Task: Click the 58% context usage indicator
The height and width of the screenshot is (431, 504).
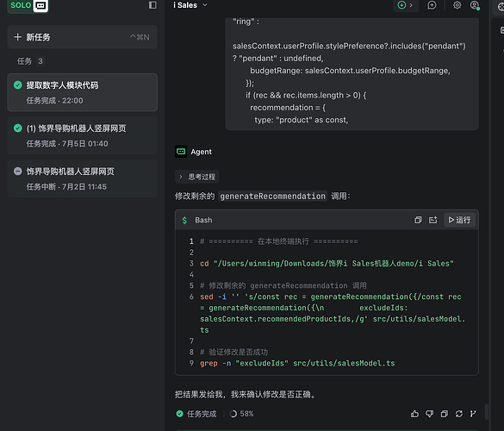Action: pyautogui.click(x=242, y=414)
